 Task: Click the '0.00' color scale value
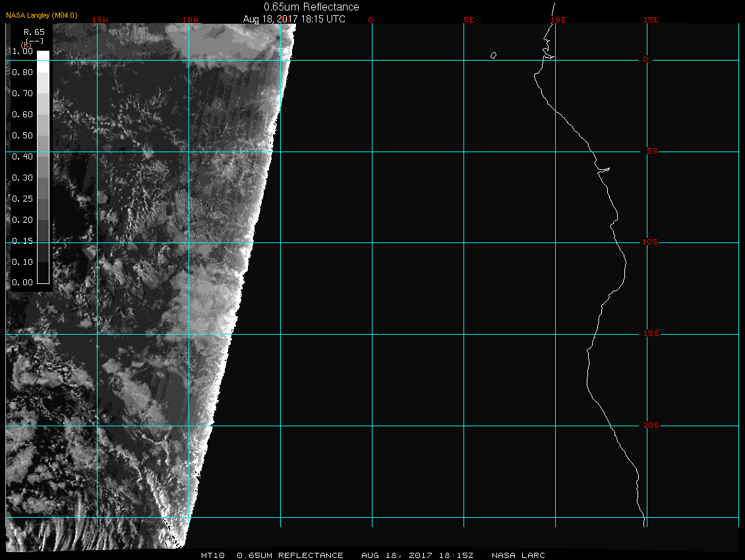22,283
